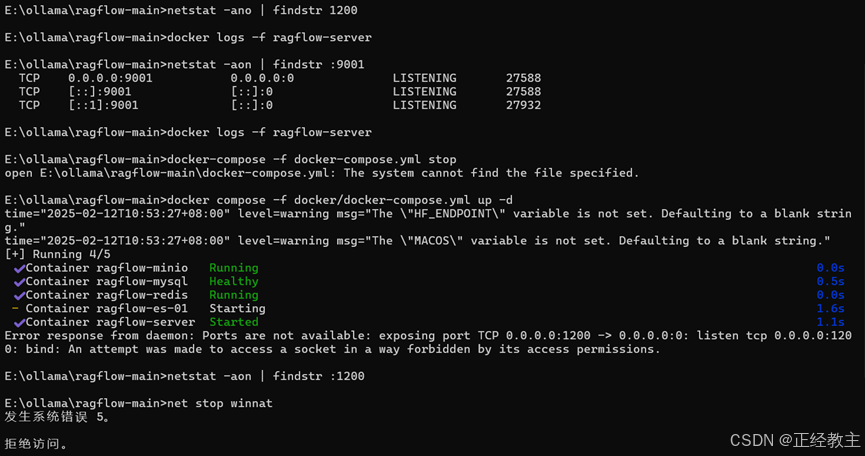Click the 'docker-compose.yml stop' command line

231,159
